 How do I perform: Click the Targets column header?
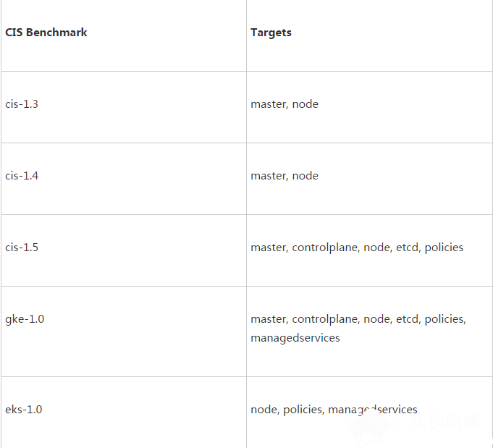[x=271, y=33]
